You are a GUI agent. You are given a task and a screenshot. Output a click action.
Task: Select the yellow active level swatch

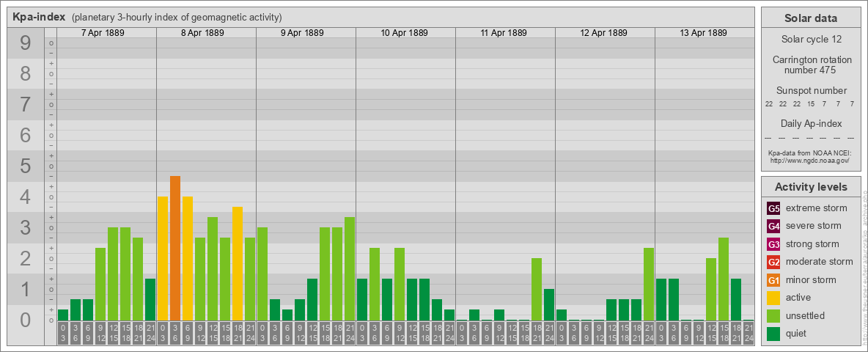tap(773, 298)
